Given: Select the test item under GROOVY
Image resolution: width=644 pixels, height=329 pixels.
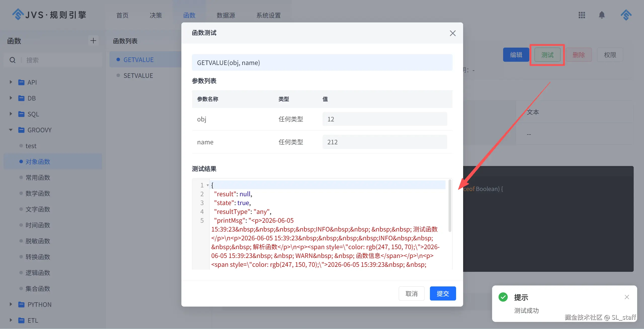Looking at the screenshot, I should [x=31, y=146].
